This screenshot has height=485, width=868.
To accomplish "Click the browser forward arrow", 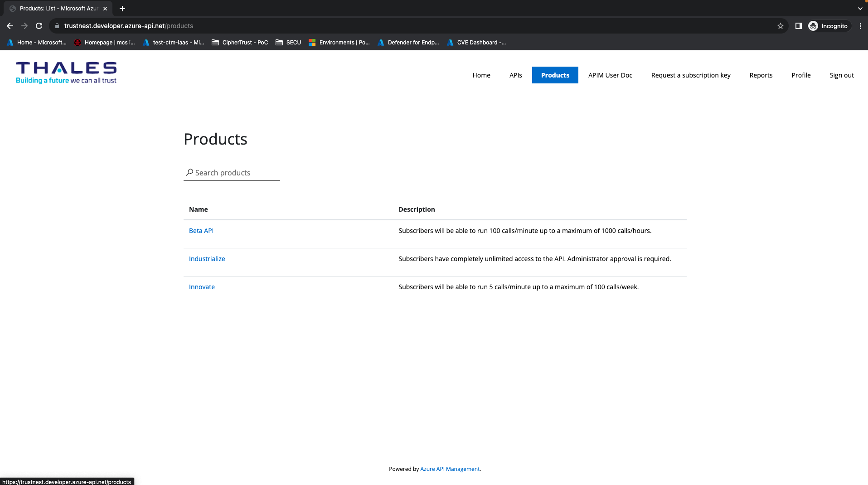I will pyautogui.click(x=24, y=26).
